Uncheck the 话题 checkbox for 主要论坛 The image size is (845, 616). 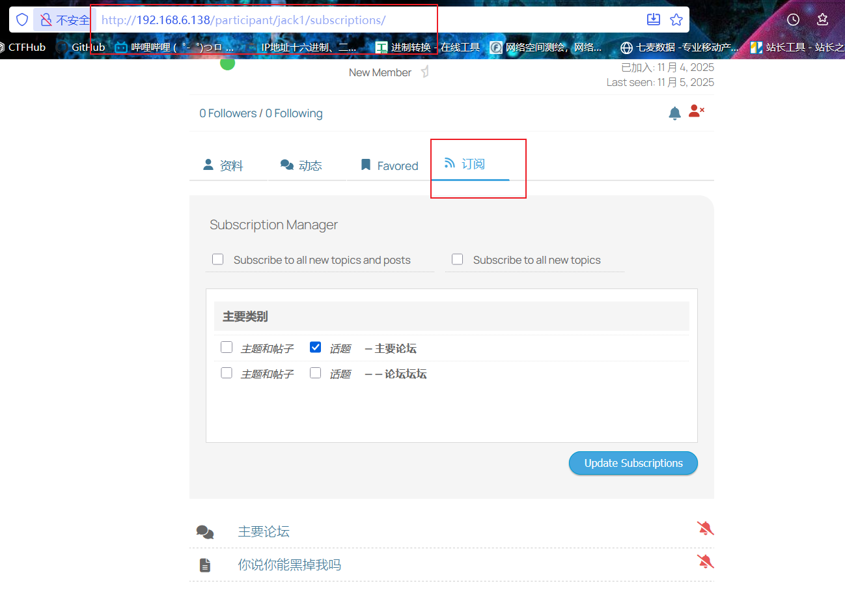[315, 347]
